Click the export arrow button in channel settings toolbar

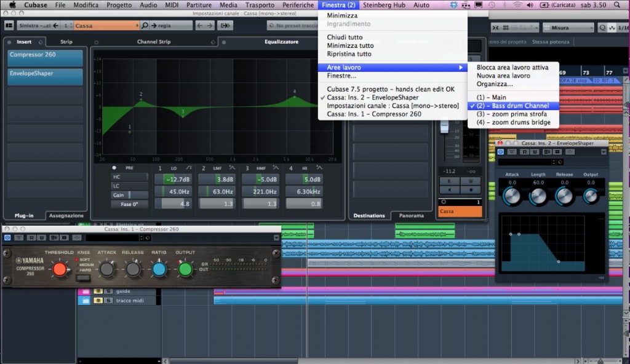pos(225,25)
